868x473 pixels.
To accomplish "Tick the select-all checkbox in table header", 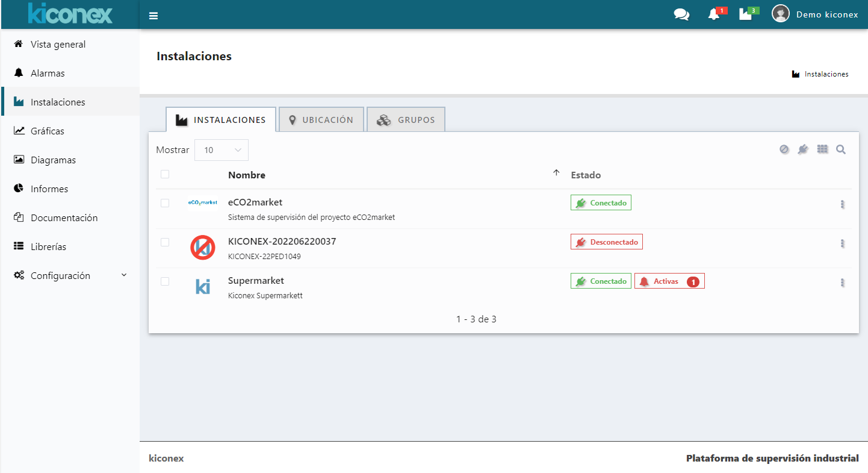I will click(x=165, y=175).
